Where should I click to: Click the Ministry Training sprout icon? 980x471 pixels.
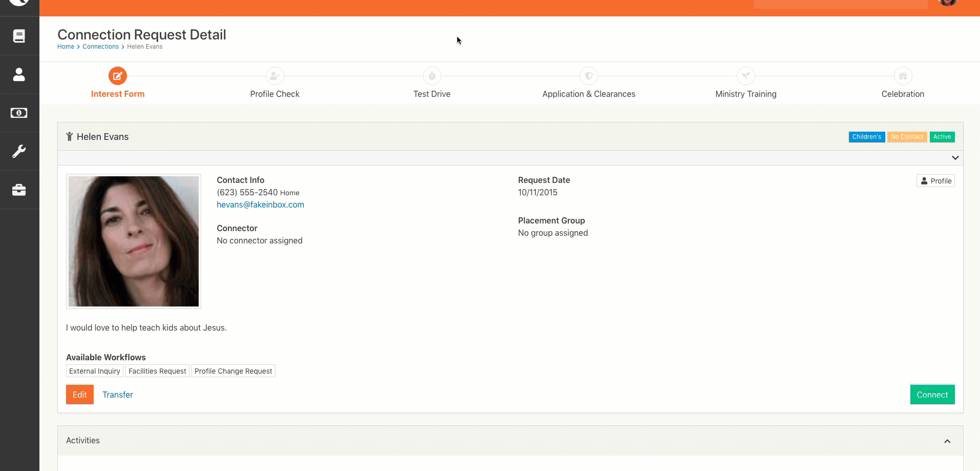pos(746,76)
